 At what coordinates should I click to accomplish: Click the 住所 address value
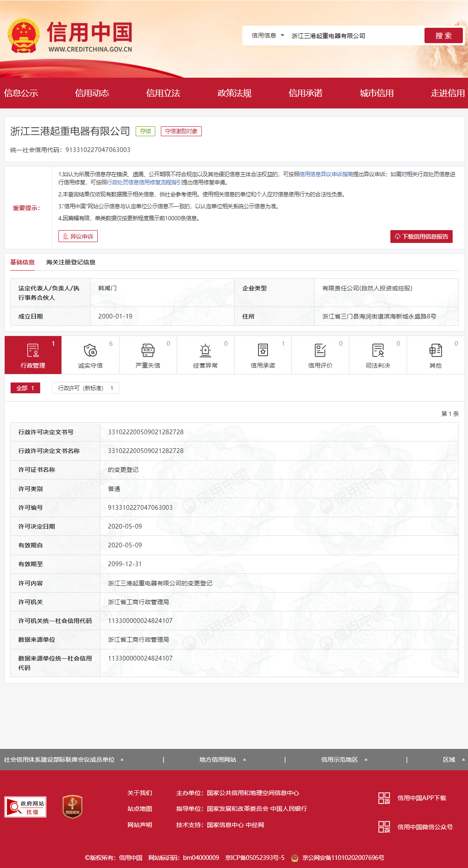(x=379, y=316)
